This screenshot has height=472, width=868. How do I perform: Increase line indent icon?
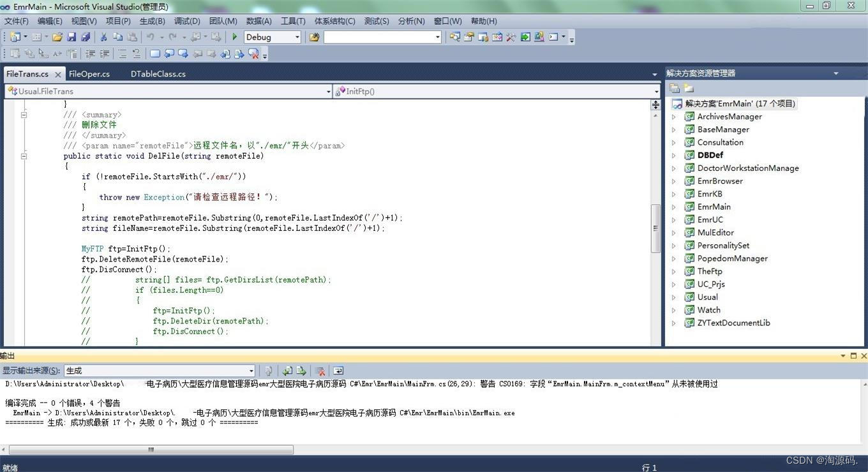[104, 54]
